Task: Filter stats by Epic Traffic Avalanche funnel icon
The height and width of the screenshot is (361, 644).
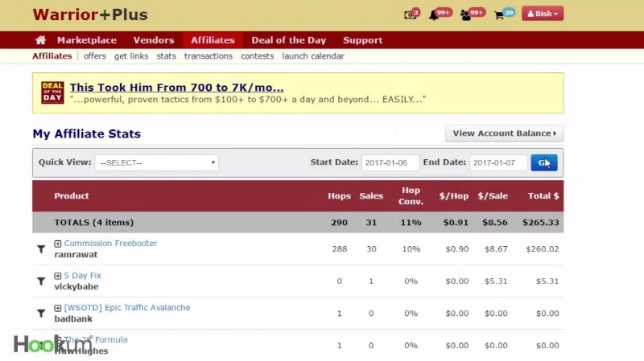Action: (x=41, y=313)
